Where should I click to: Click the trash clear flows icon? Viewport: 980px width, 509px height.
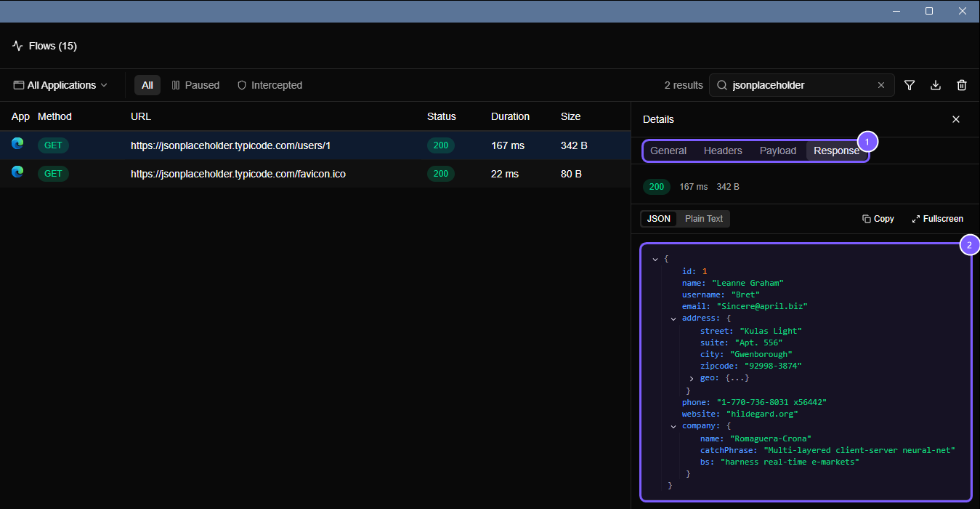962,85
